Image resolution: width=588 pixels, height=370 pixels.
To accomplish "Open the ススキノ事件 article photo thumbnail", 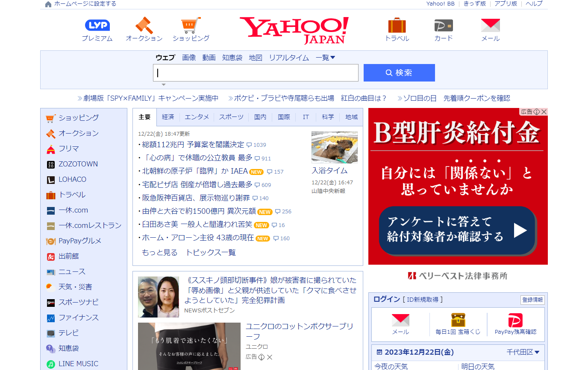I will pos(159,297).
